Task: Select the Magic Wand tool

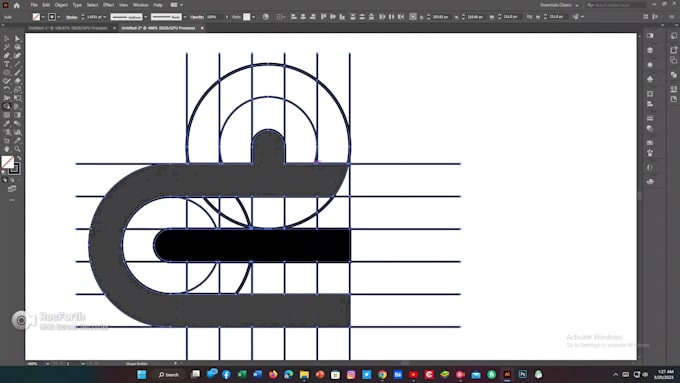Action: pyautogui.click(x=7, y=47)
